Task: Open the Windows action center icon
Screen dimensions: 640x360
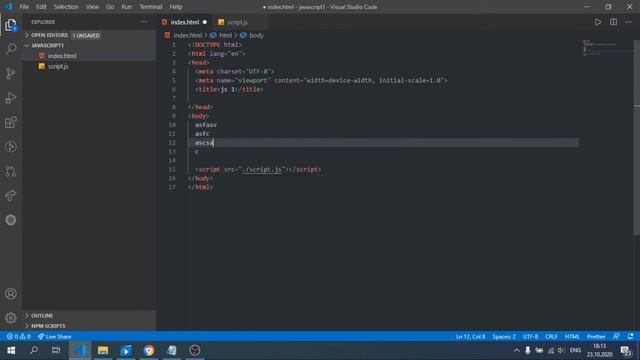Action: click(x=626, y=350)
